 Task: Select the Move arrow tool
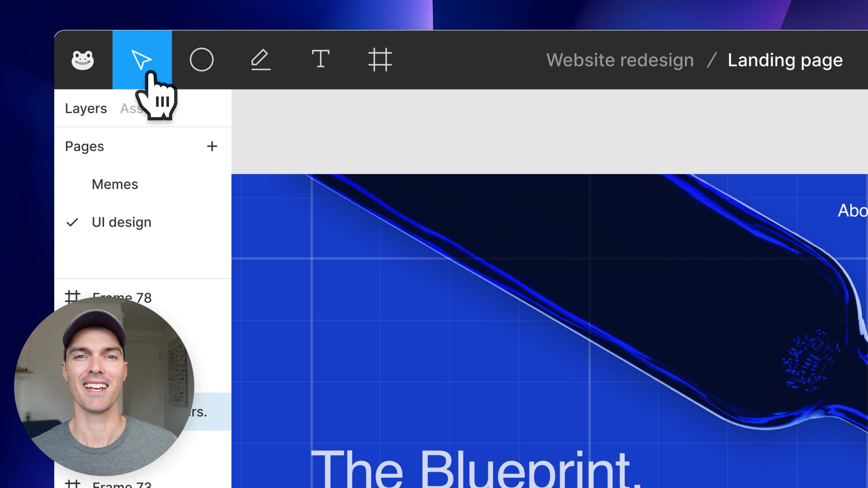[x=142, y=60]
